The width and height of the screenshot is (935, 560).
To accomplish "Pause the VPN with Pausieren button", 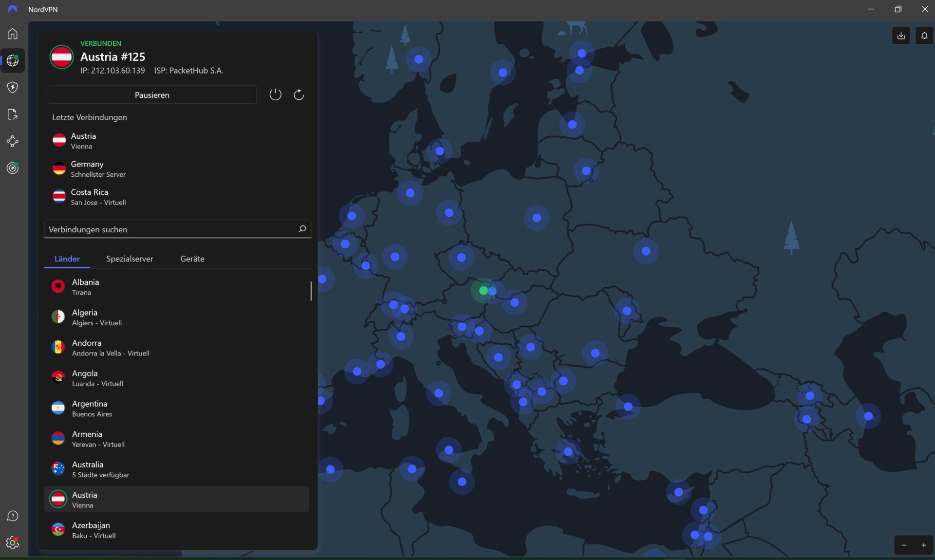I will coord(152,94).
